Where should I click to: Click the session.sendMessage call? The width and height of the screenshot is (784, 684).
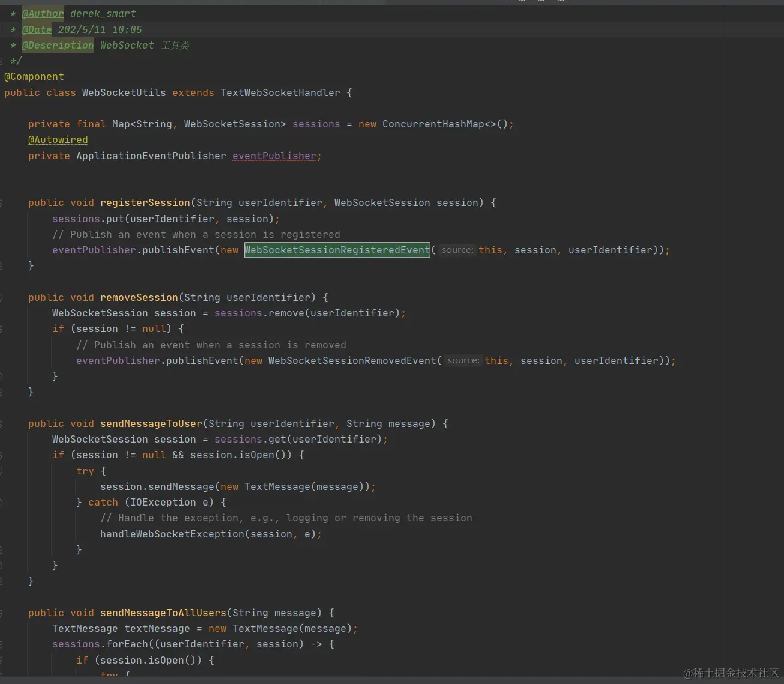(157, 487)
